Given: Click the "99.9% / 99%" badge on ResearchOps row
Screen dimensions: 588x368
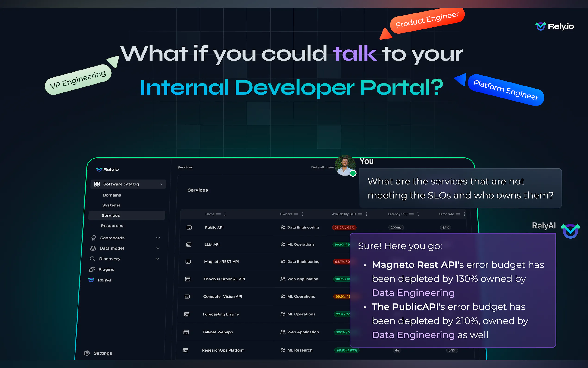Looking at the screenshot, I should click(x=347, y=350).
